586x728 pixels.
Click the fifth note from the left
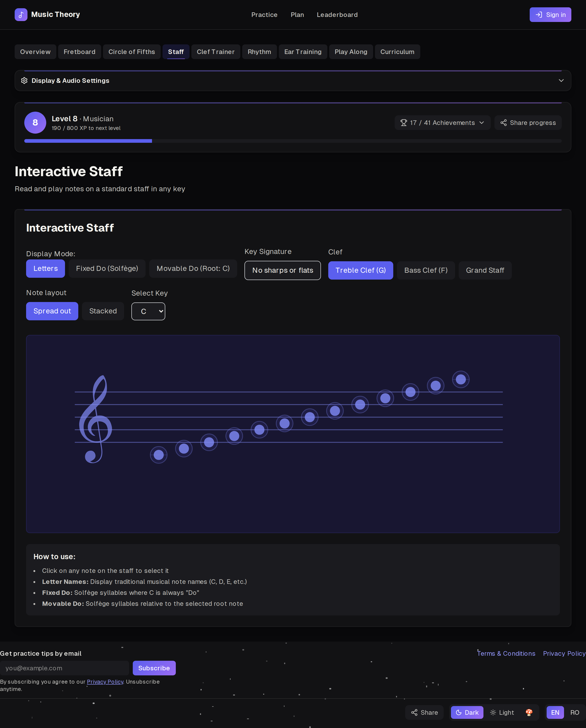tap(259, 429)
